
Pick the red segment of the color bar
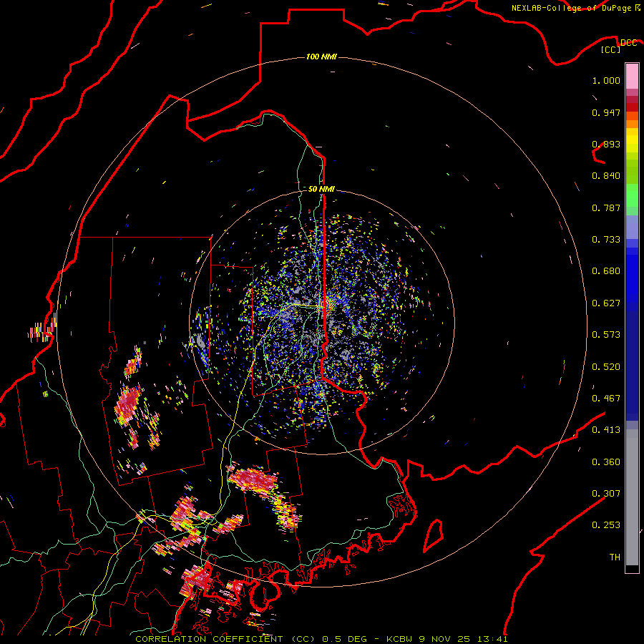(x=632, y=107)
